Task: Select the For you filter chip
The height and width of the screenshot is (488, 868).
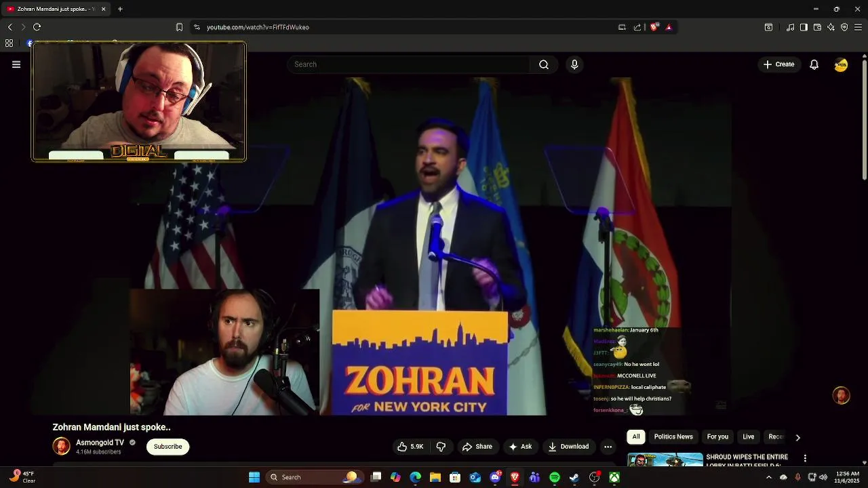Action: point(717,437)
